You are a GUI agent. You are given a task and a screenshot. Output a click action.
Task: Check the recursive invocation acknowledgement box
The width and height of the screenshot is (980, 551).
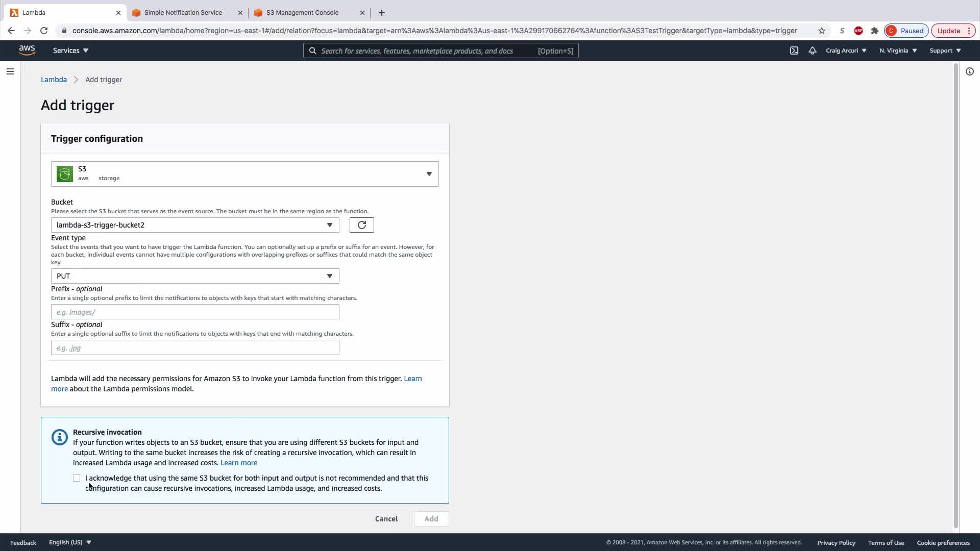click(77, 478)
